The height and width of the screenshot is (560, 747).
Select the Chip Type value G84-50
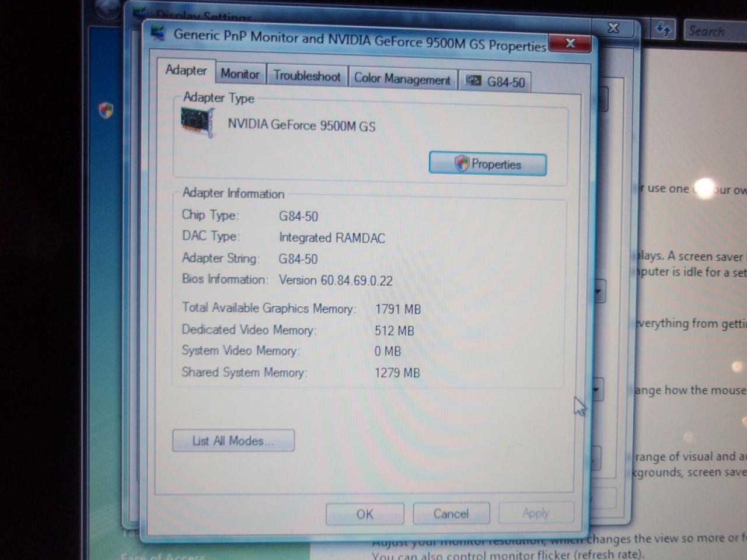(x=298, y=216)
